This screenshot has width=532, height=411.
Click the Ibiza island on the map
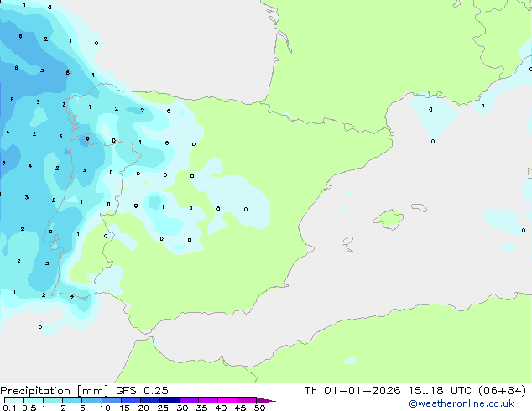[347, 242]
